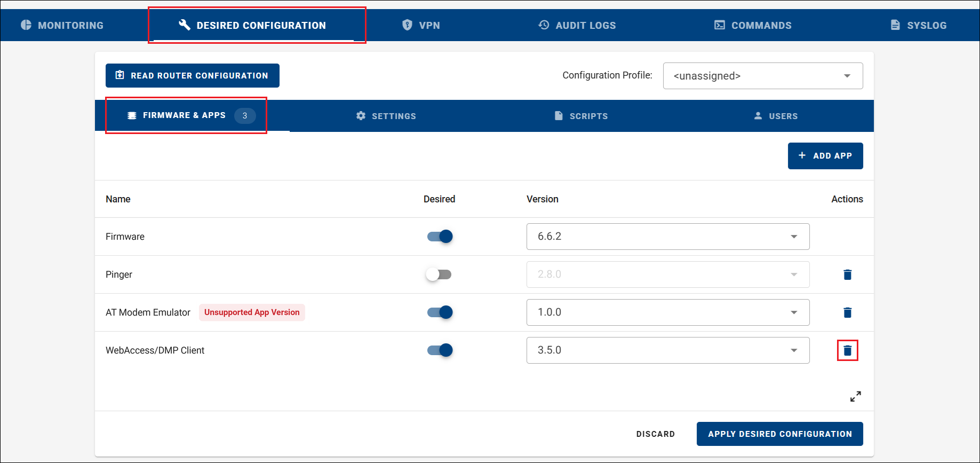Select the WebAccess/DMP Client row name
Viewport: 980px width, 463px height.
click(x=155, y=350)
